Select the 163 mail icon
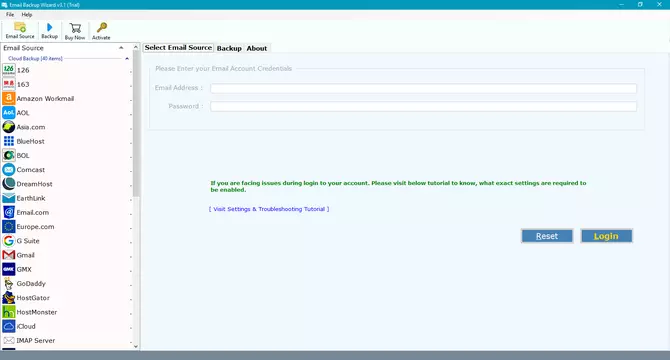The width and height of the screenshot is (670, 360). tap(9, 84)
